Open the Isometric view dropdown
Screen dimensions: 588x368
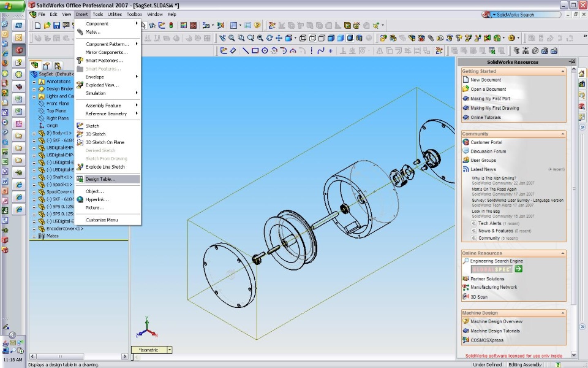(170, 350)
